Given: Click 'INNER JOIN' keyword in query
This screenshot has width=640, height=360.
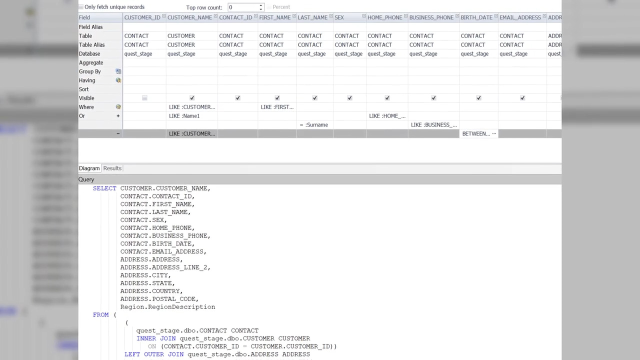Looking at the screenshot, I should pos(156,339).
